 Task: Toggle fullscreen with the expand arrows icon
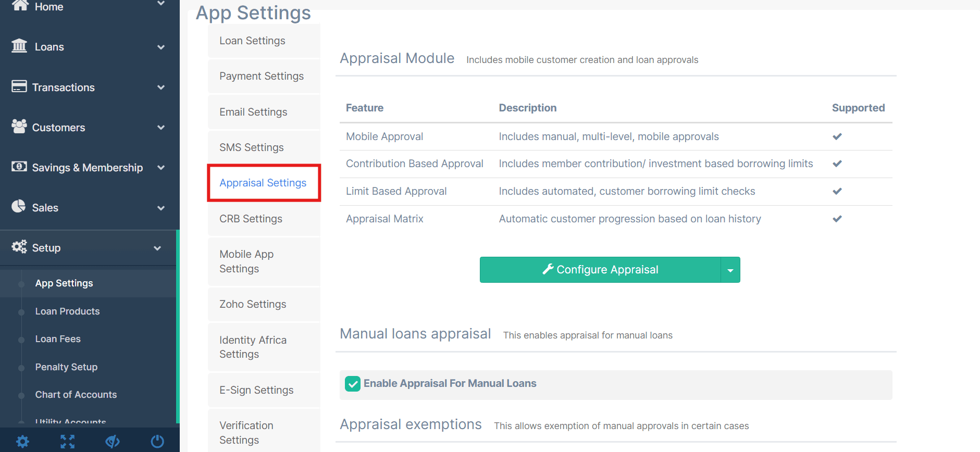tap(68, 442)
